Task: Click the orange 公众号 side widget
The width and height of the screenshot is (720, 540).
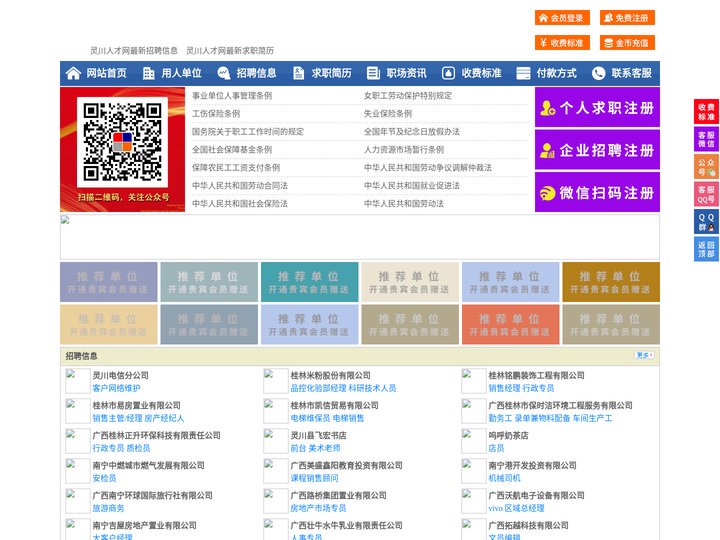Action: tap(706, 167)
